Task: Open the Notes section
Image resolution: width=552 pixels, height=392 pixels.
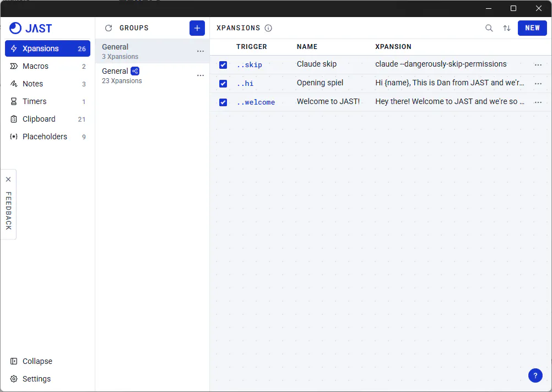Action: point(47,84)
